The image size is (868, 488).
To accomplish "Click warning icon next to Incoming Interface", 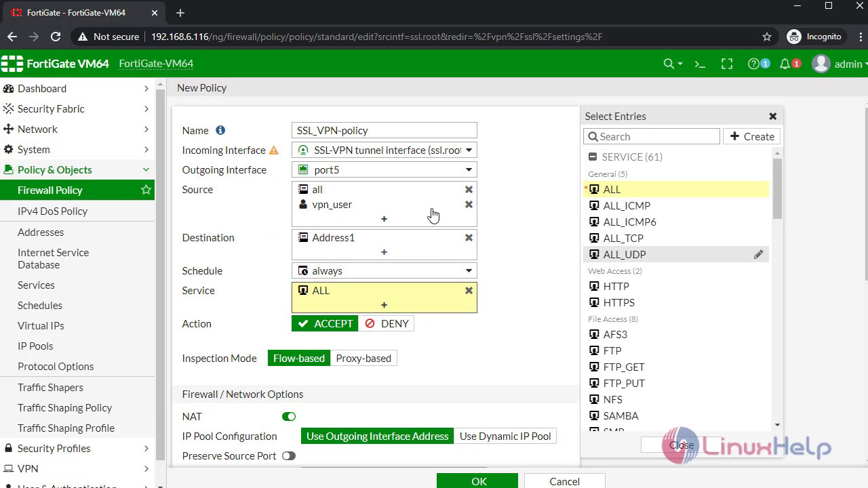I will point(274,150).
